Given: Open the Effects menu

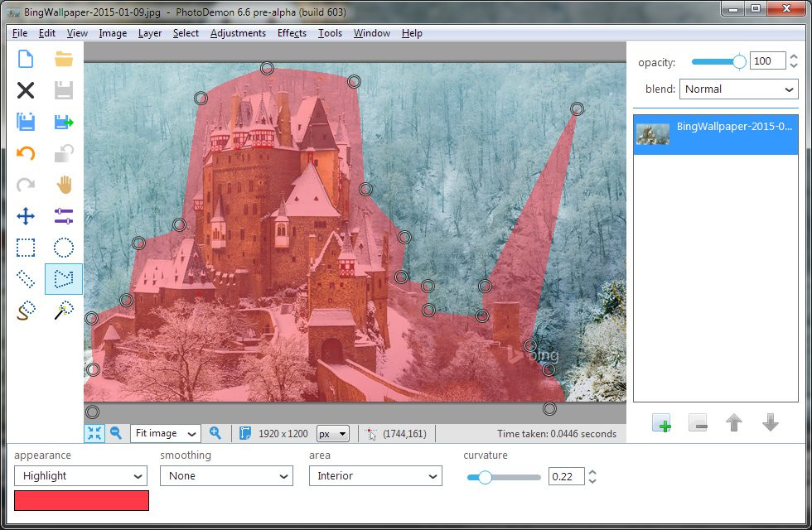Looking at the screenshot, I should 292,33.
